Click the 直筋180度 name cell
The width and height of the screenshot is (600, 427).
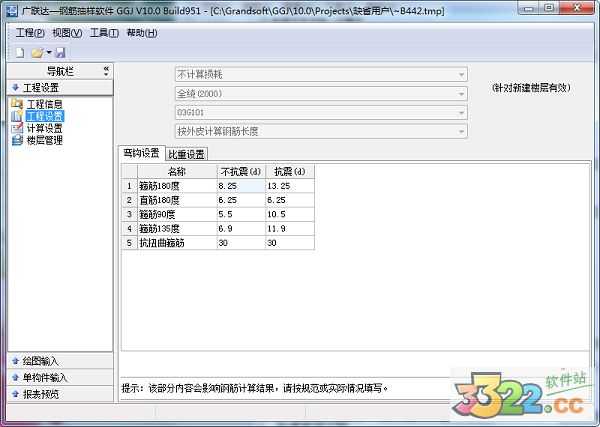tap(177, 200)
